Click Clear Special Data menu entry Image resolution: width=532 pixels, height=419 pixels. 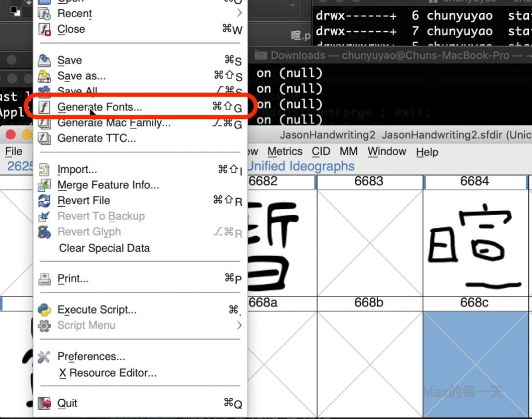click(x=104, y=248)
